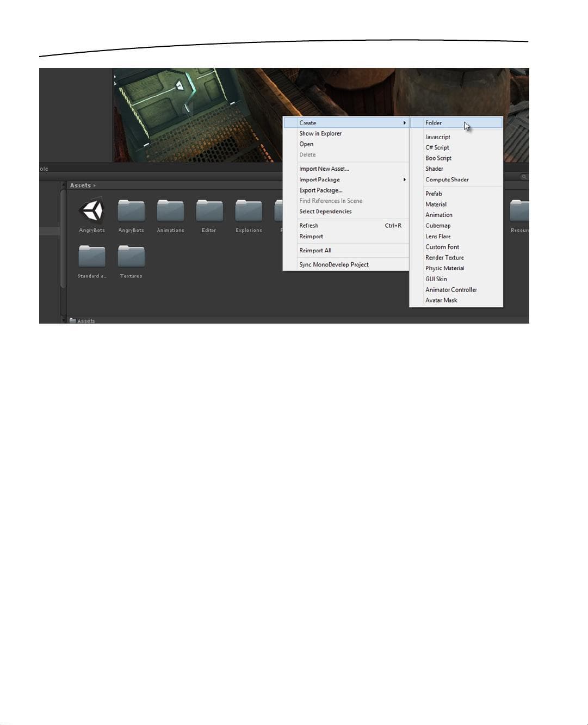Select the Standard a.. folder

pos(92,256)
